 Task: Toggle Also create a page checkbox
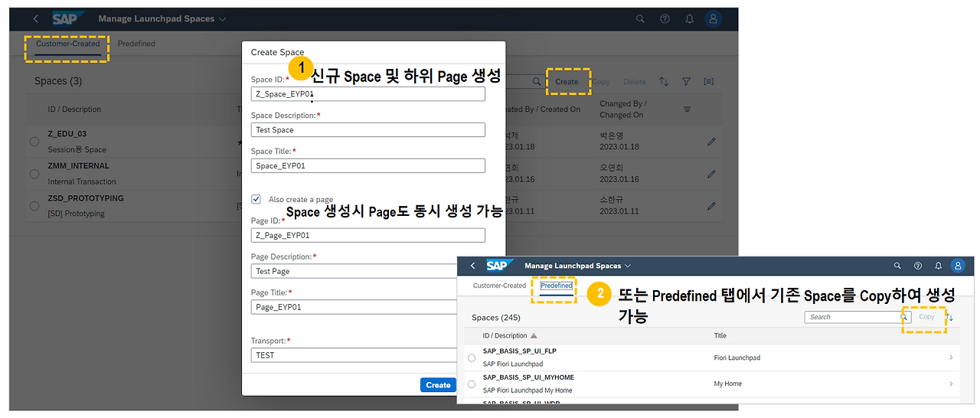click(x=256, y=199)
